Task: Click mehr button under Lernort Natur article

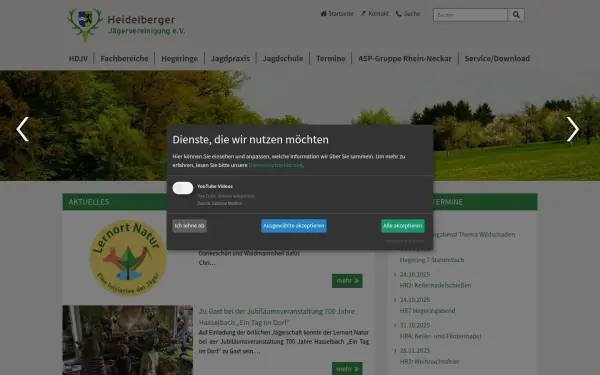Action: point(347,281)
